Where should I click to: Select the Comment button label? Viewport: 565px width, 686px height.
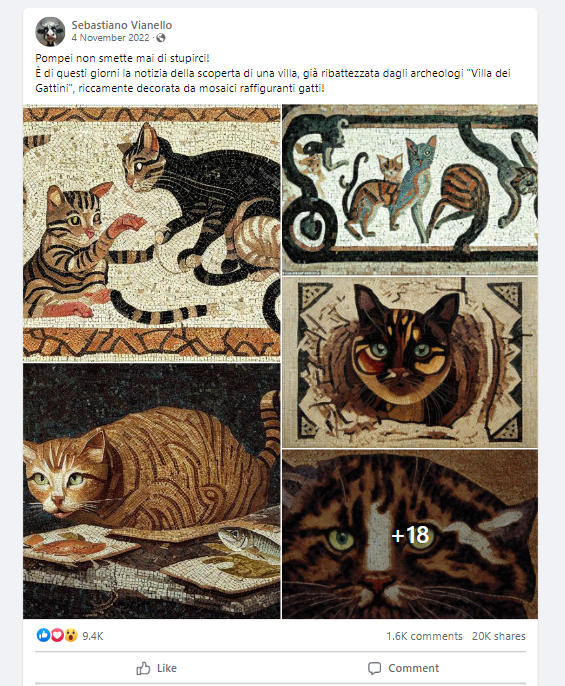coord(413,668)
